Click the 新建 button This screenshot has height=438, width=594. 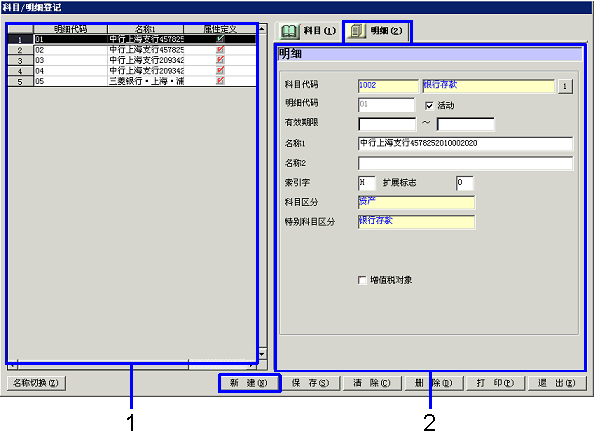(249, 383)
